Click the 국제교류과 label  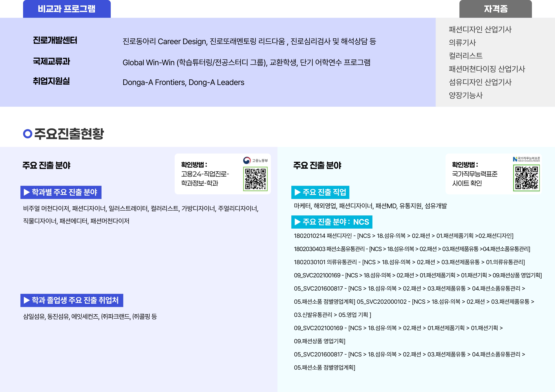52,61
